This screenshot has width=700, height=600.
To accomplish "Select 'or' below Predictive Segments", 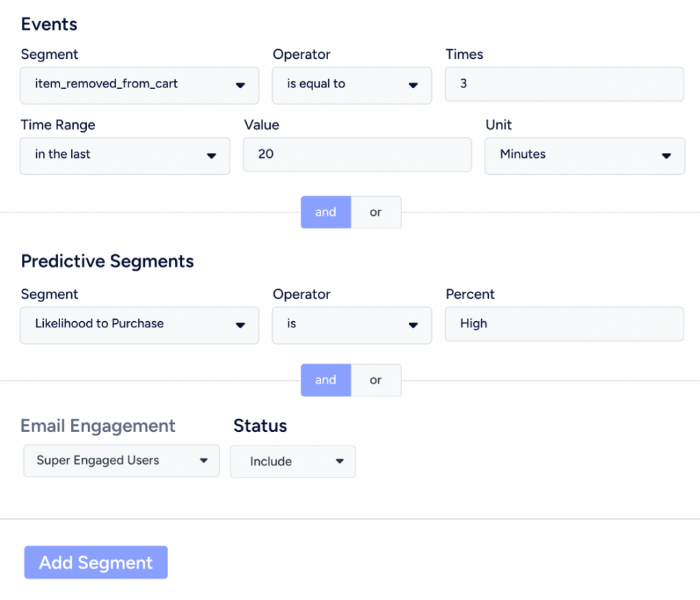I will pos(375,380).
